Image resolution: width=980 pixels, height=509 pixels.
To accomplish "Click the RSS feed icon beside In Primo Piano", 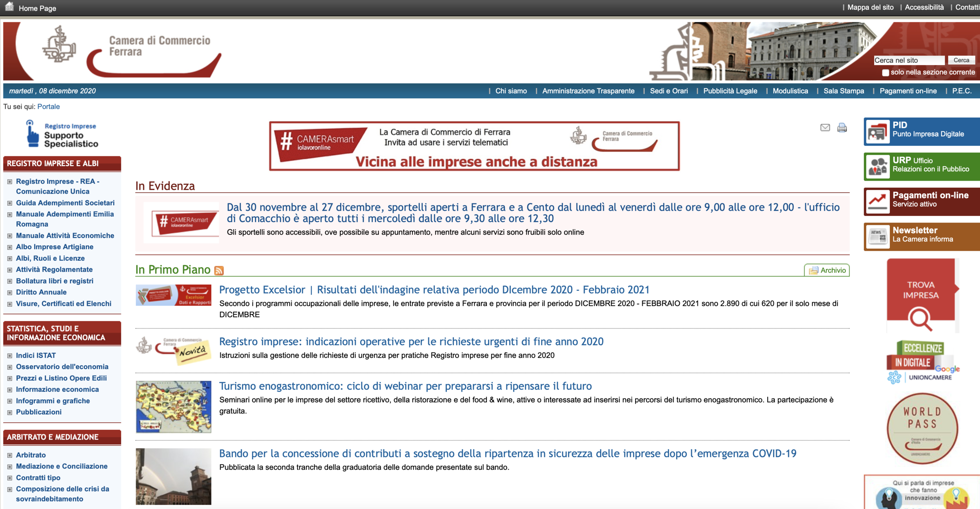I will pos(219,270).
